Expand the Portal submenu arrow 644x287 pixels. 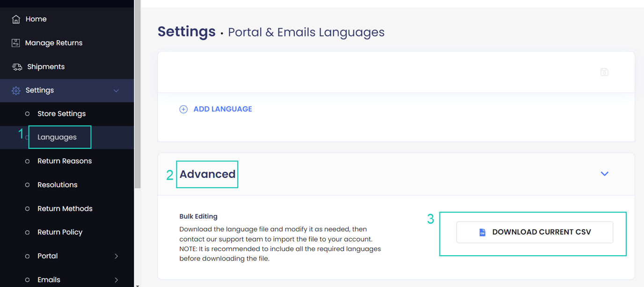[x=116, y=256]
